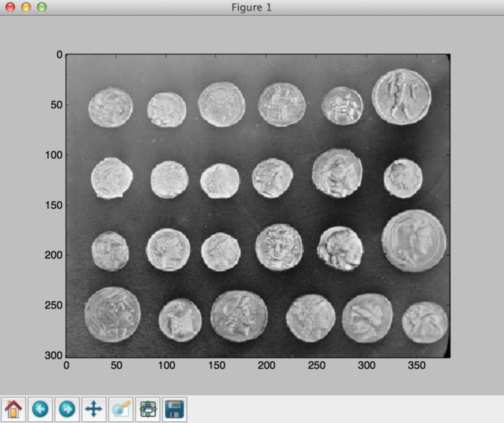Click the x-axis tick label 350
504x423 pixels.
[416, 365]
